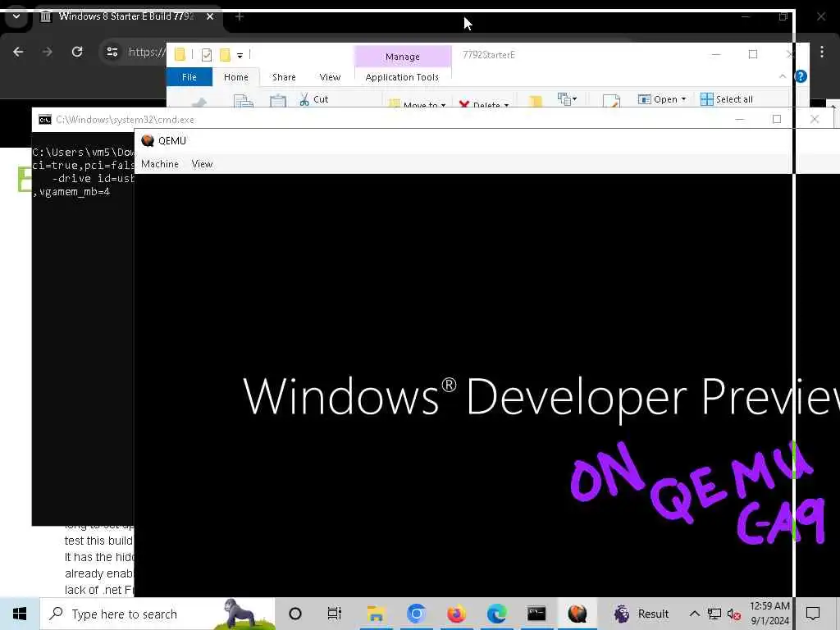Expand the Open dropdown in Explorer ribbon
Image resolution: width=840 pixels, height=630 pixels.
click(x=683, y=99)
